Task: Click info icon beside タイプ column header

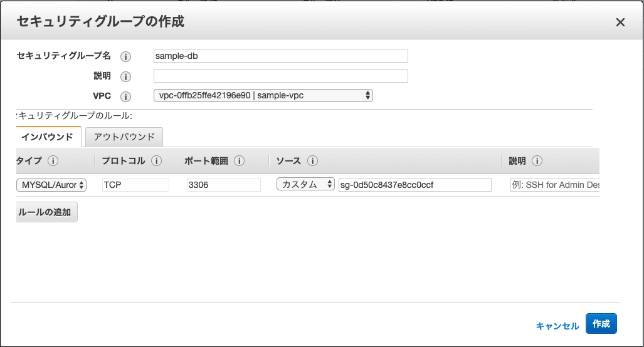Action: coord(53,161)
